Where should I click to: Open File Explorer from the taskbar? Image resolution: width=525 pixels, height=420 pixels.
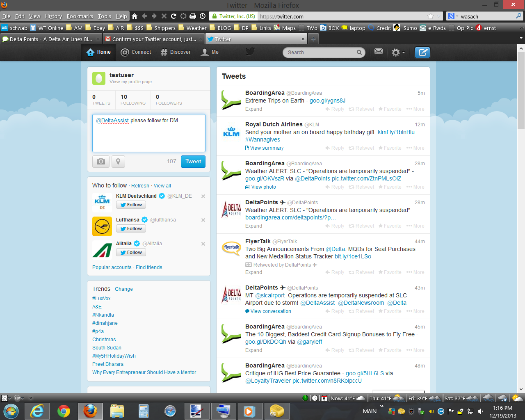click(x=117, y=411)
